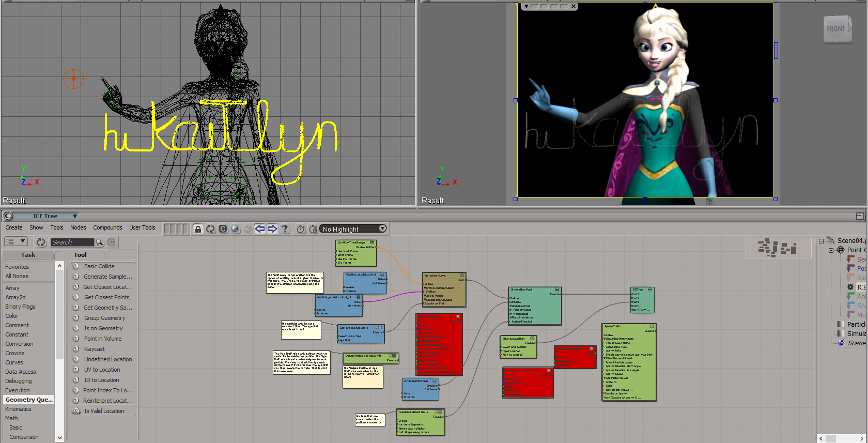Click the red Secondary Shape arrow icon

850,259
